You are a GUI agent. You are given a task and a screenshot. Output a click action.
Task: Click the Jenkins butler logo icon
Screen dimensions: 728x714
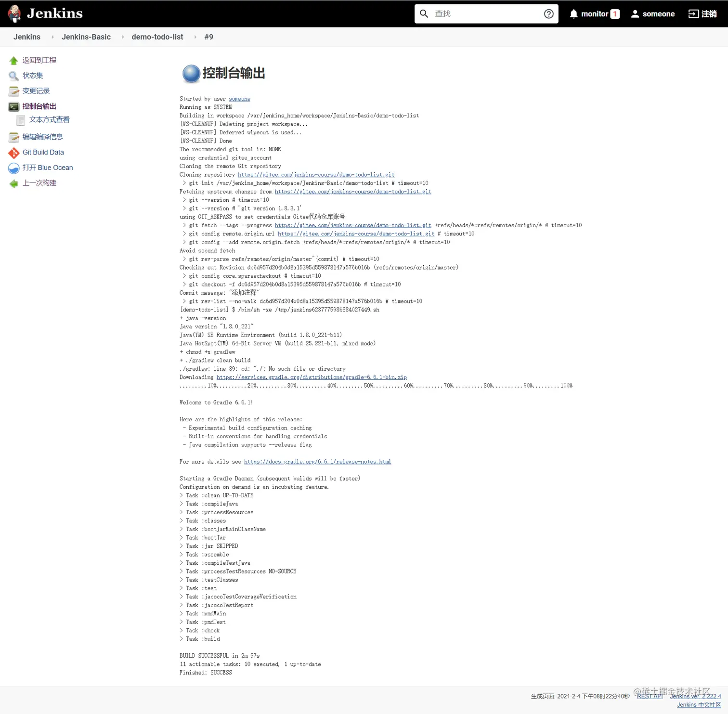click(14, 13)
